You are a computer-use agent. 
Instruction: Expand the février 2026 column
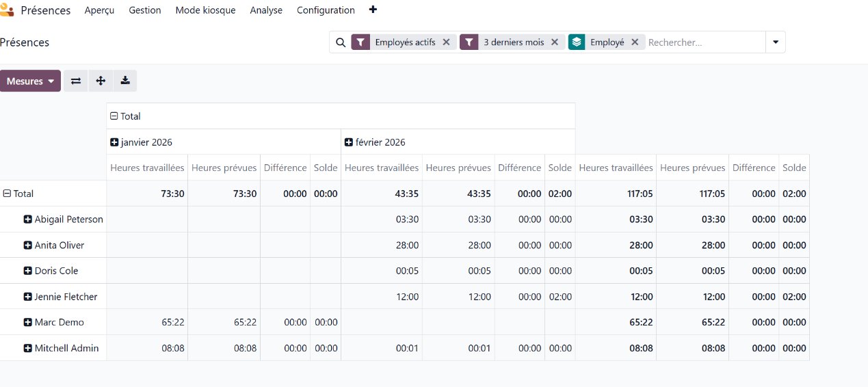coord(348,142)
